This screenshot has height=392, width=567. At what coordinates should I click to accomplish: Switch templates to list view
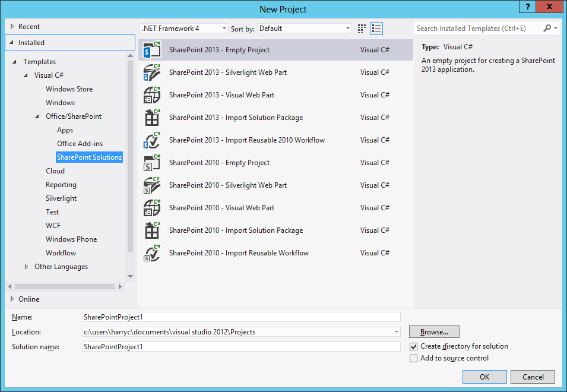[x=376, y=28]
